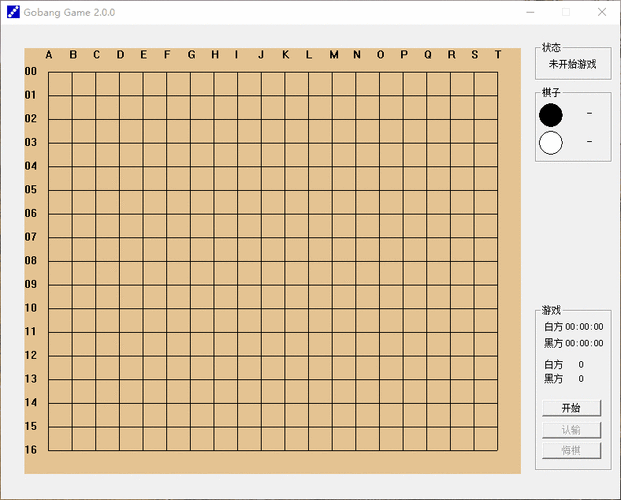This screenshot has width=621, height=500.
Task: Place a stone at intersection E10
Action: [x=143, y=309]
